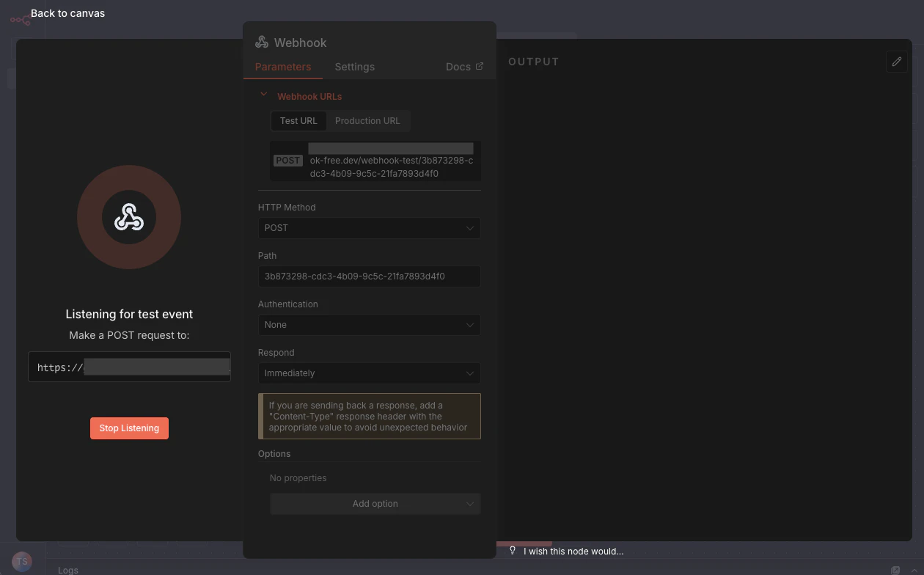Click the TS user avatar
The width and height of the screenshot is (924, 575).
[22, 562]
